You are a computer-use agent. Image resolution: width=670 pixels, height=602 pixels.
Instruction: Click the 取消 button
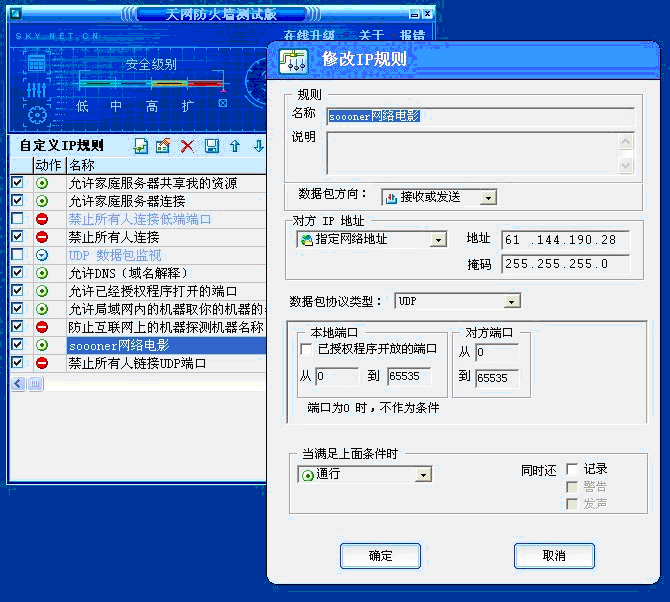click(x=553, y=555)
